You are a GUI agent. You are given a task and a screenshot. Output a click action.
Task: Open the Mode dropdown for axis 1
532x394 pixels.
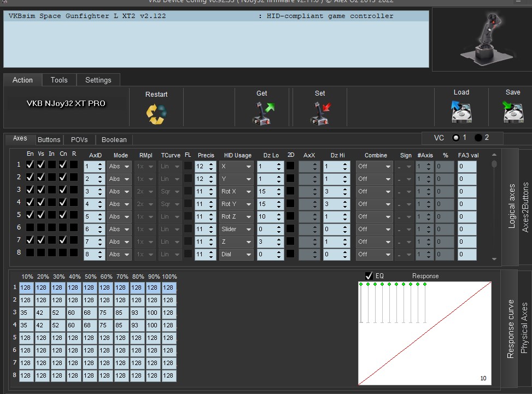(x=119, y=167)
